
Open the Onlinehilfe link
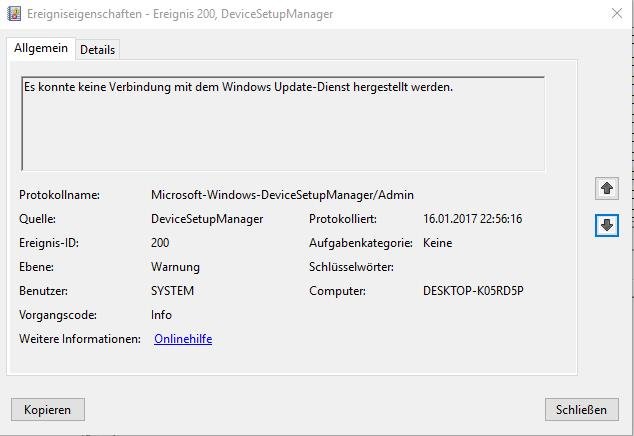coord(183,339)
